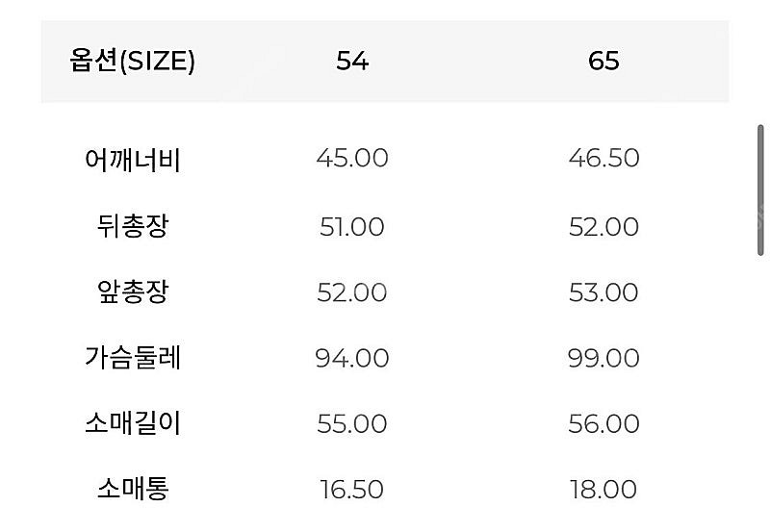
Task: Click the 가슴둘레 row label
Action: tap(133, 357)
